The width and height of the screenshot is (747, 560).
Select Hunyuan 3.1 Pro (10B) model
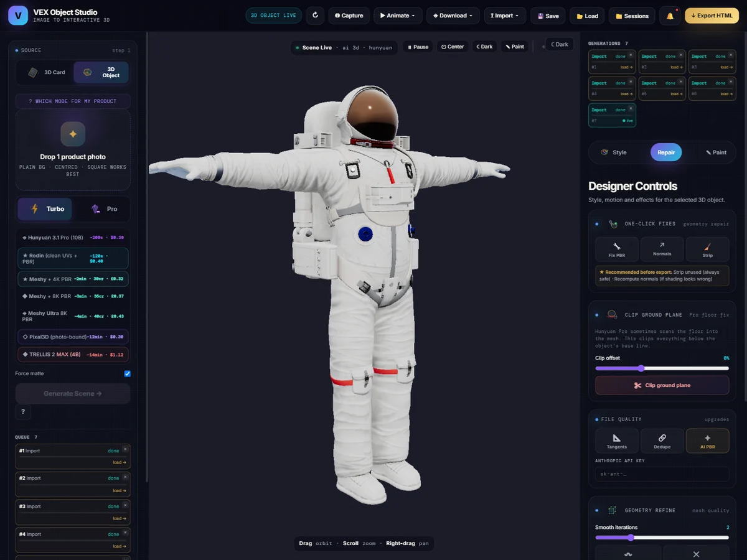click(x=73, y=237)
